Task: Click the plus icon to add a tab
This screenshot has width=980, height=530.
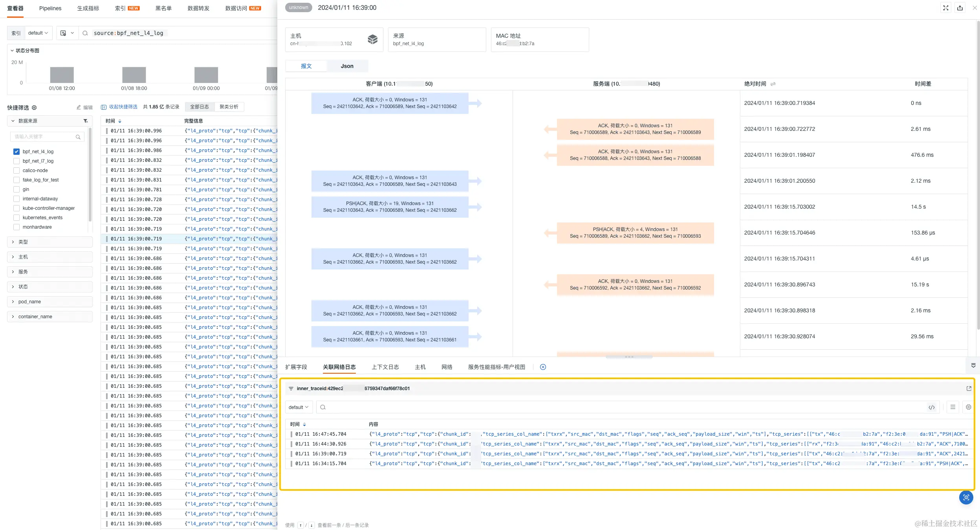Action: point(543,367)
